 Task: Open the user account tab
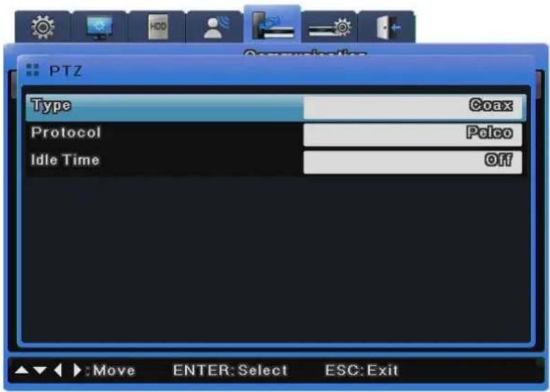(x=215, y=27)
